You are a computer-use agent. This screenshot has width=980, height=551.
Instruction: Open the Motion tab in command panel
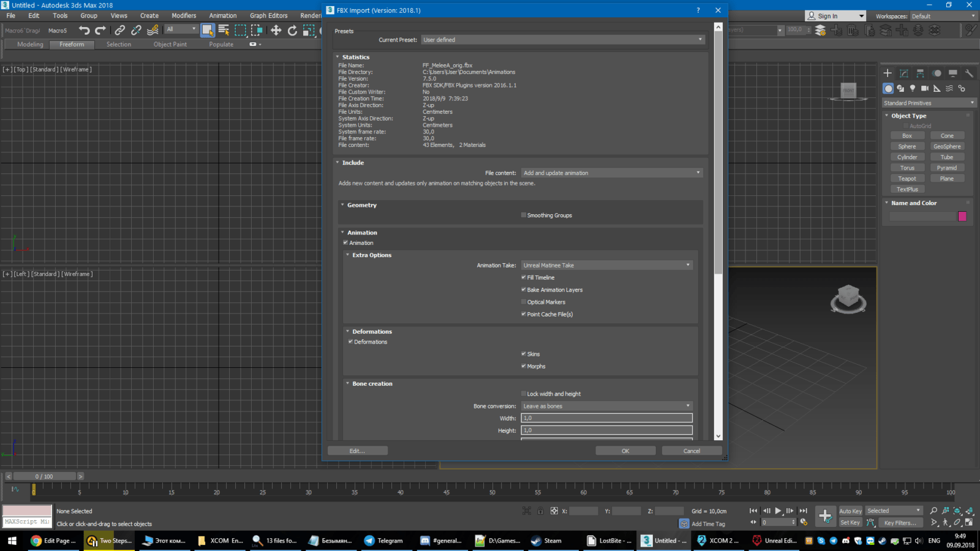(937, 73)
